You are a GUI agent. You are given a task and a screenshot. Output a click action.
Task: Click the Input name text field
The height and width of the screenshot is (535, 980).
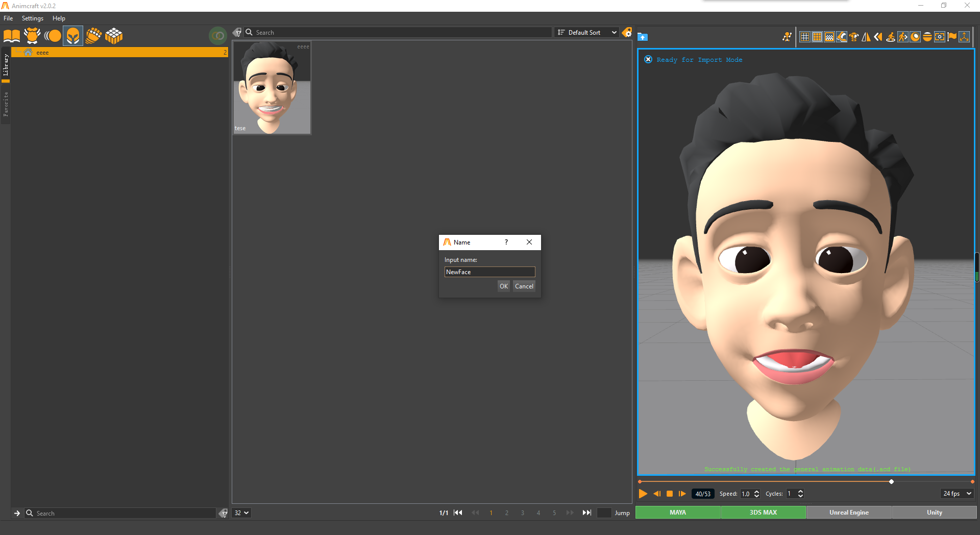tap(489, 272)
